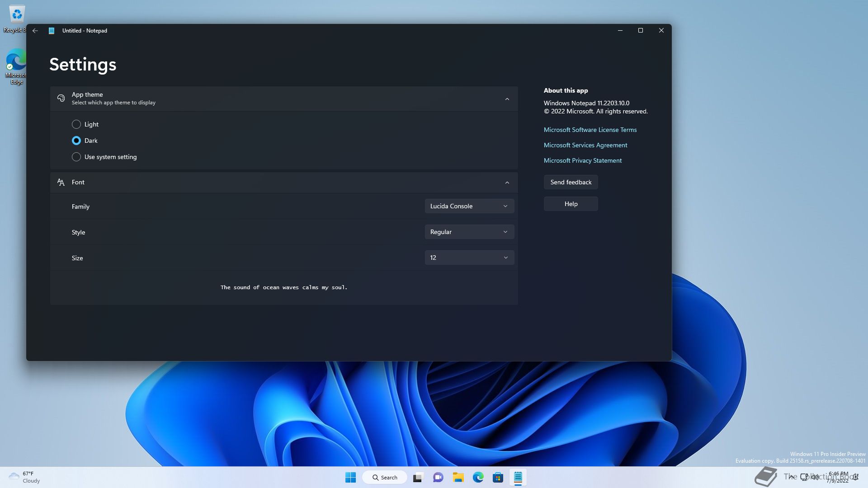Screen dimensions: 868x488
Task: Launch the Chat app from the taskbar
Action: pos(438,477)
